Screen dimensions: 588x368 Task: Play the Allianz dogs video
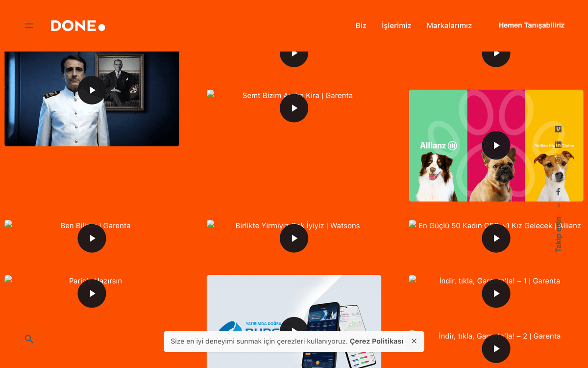[496, 145]
